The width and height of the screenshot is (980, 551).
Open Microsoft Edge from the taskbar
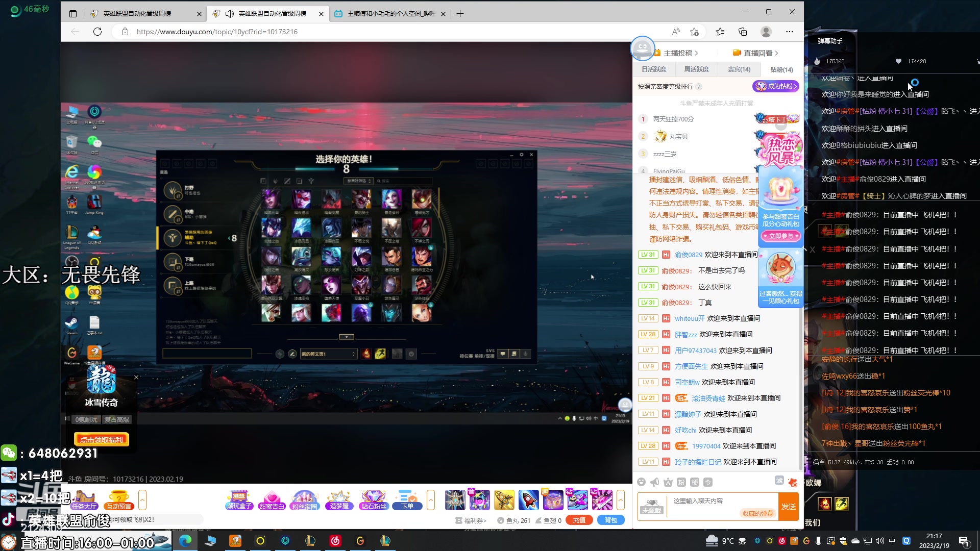click(x=185, y=541)
